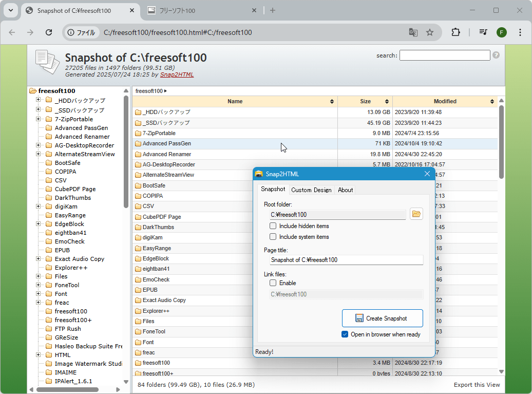Select Hasleo Backup Suite in tree

click(88, 346)
